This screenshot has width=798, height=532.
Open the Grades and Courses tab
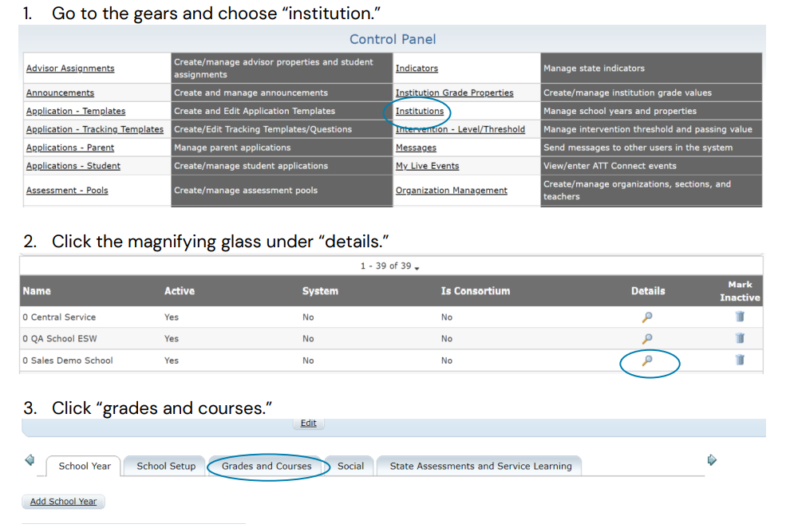(267, 466)
